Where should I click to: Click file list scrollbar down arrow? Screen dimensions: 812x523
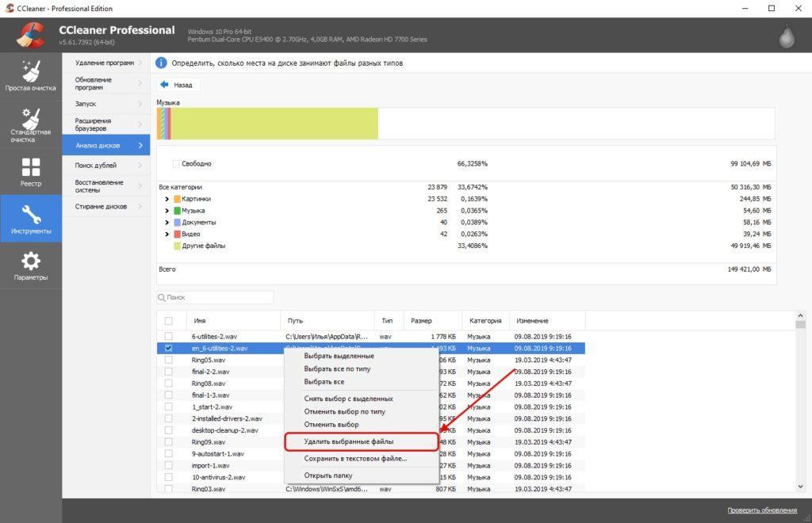801,487
